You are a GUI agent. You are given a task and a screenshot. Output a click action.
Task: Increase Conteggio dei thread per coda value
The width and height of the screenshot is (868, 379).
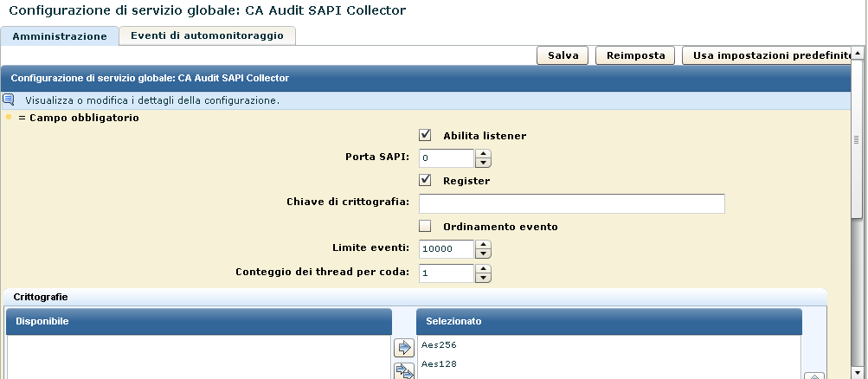tap(484, 268)
